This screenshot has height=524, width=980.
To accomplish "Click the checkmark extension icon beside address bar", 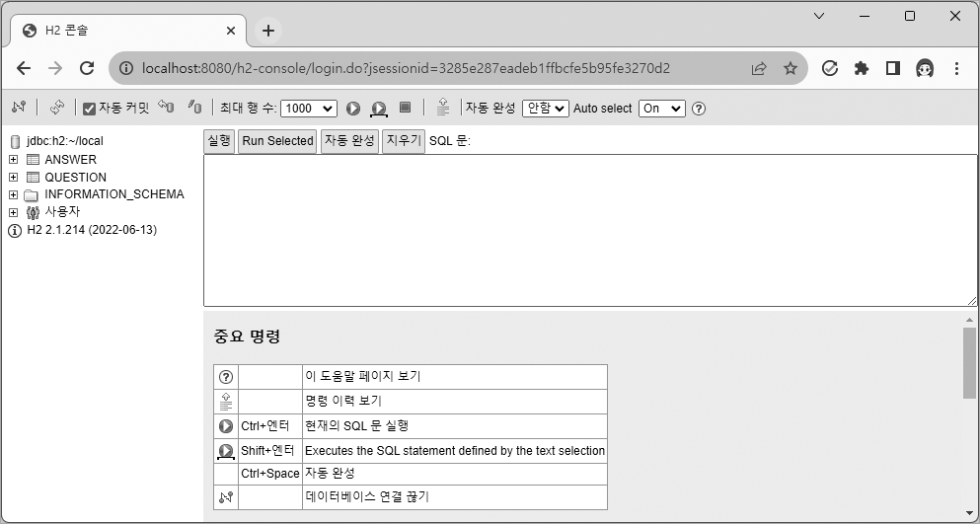I will pos(829,68).
